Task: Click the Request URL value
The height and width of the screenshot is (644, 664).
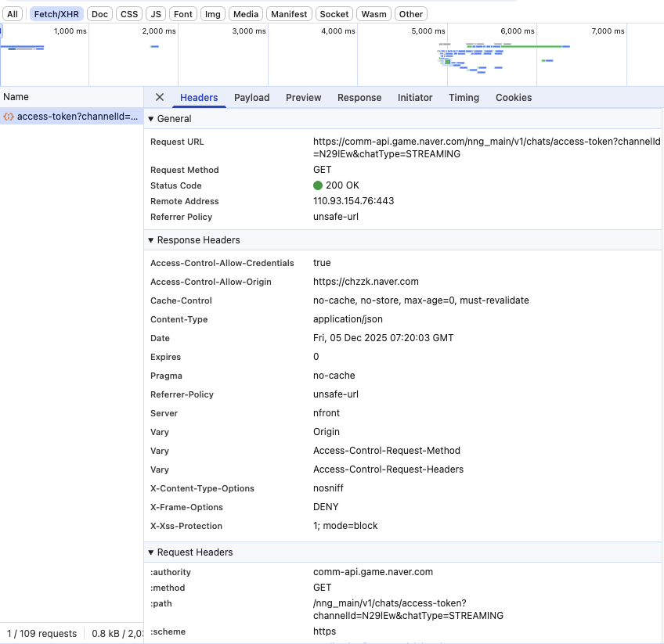Action: click(x=486, y=148)
